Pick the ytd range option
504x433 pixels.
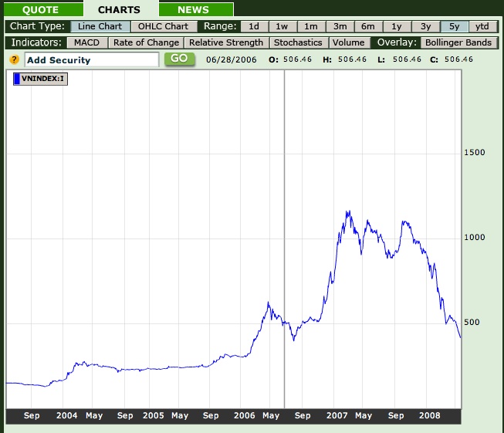click(x=482, y=26)
